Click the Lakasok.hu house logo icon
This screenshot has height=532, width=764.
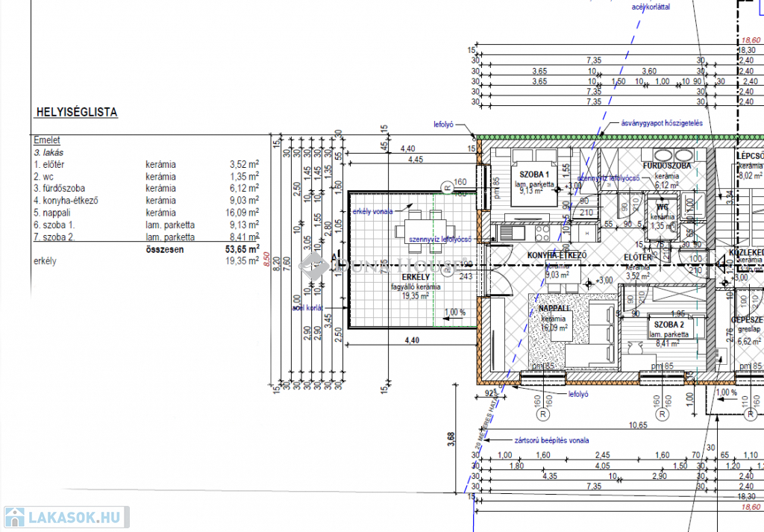tap(14, 517)
